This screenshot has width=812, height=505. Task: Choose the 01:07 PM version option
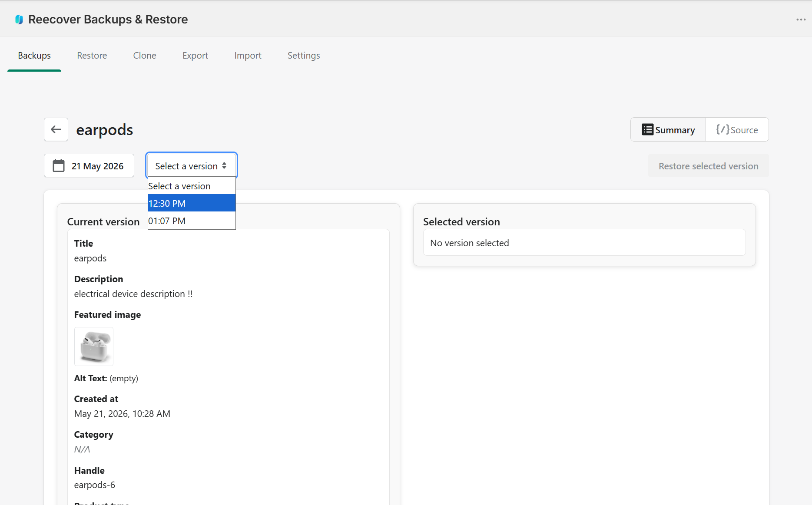pyautogui.click(x=192, y=221)
